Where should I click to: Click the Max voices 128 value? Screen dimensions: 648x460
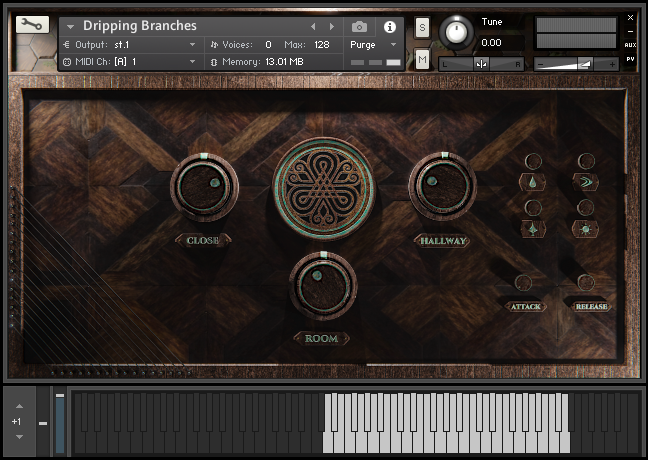pyautogui.click(x=322, y=45)
